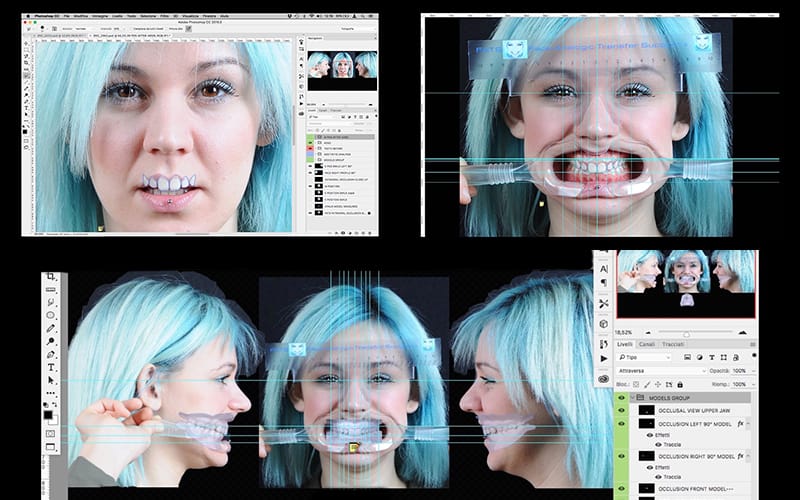
Task: Select the Dodge tool in the bottom-left toolbar
Action: (51, 341)
